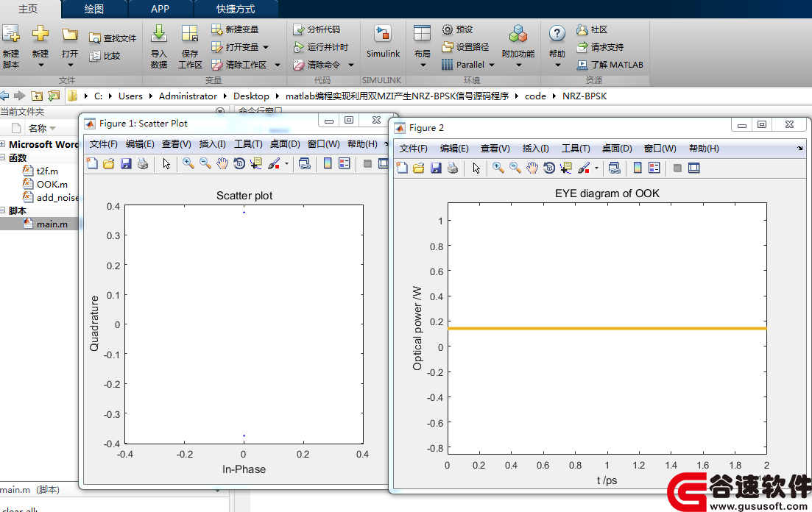
Task: Open brush color dropdown in Figure 2
Action: point(596,168)
